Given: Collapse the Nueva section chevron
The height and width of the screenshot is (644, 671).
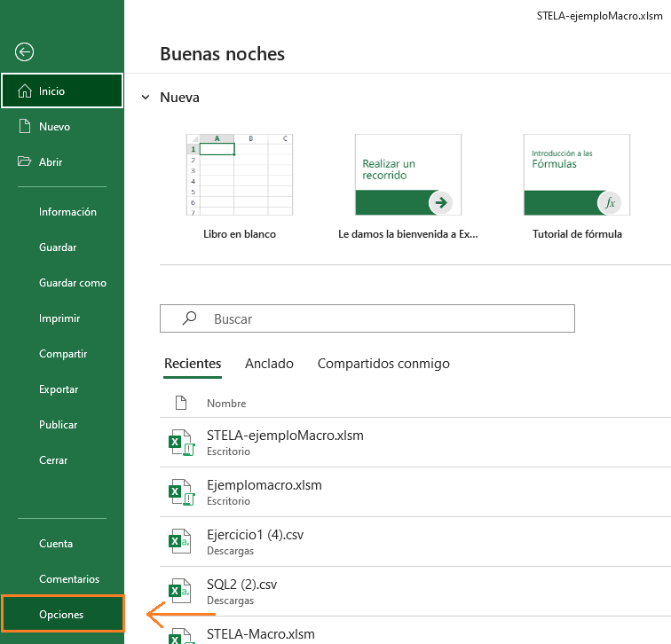Looking at the screenshot, I should [146, 98].
